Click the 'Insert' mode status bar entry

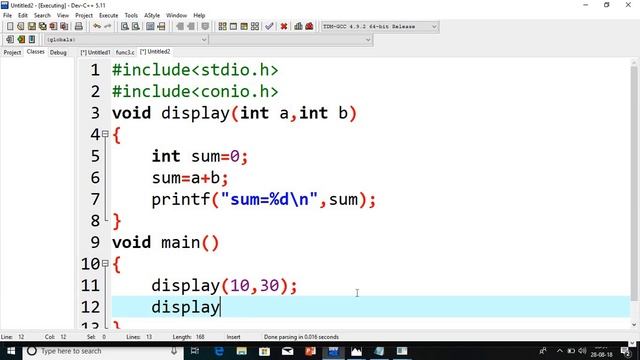pyautogui.click(x=233, y=337)
